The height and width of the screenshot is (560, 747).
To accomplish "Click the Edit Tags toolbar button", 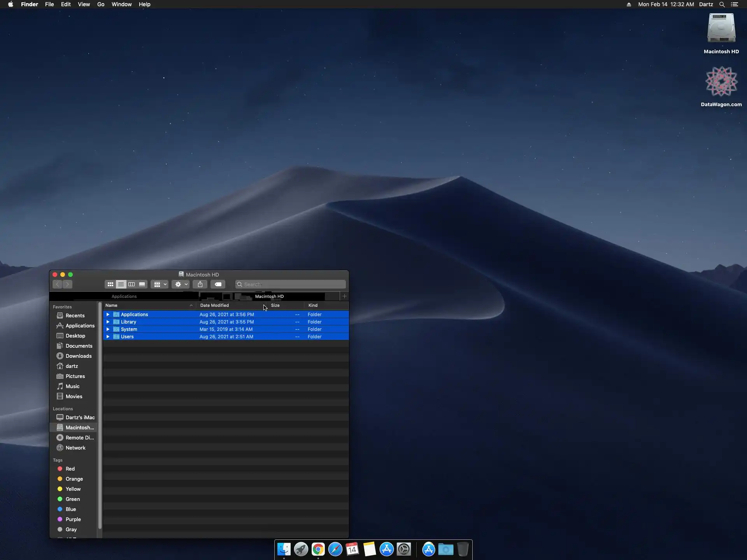I will pos(218,284).
